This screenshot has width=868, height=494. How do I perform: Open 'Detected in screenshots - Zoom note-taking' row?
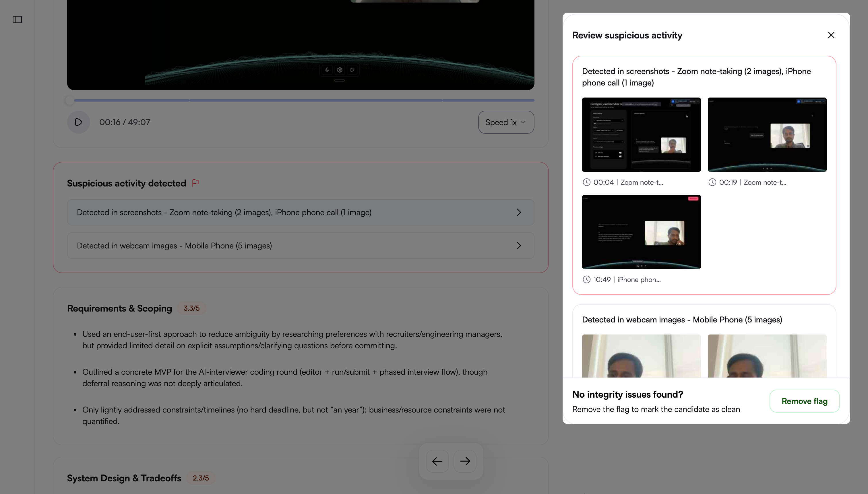(x=301, y=212)
